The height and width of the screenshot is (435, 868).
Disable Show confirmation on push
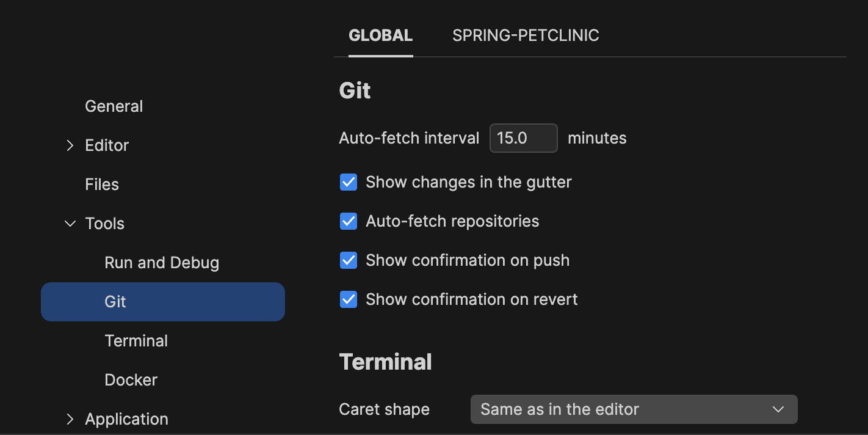pos(348,260)
